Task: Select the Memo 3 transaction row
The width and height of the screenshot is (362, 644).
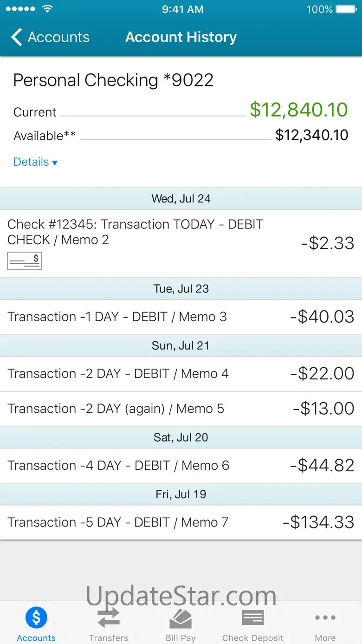Action: [x=181, y=317]
